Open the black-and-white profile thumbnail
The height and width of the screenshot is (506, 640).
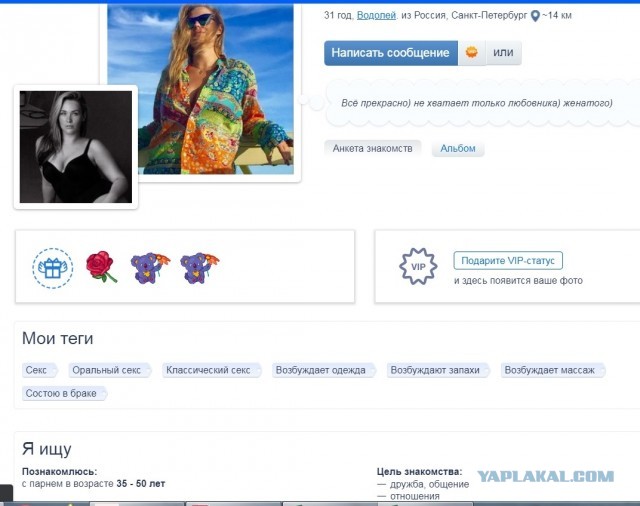click(76, 147)
